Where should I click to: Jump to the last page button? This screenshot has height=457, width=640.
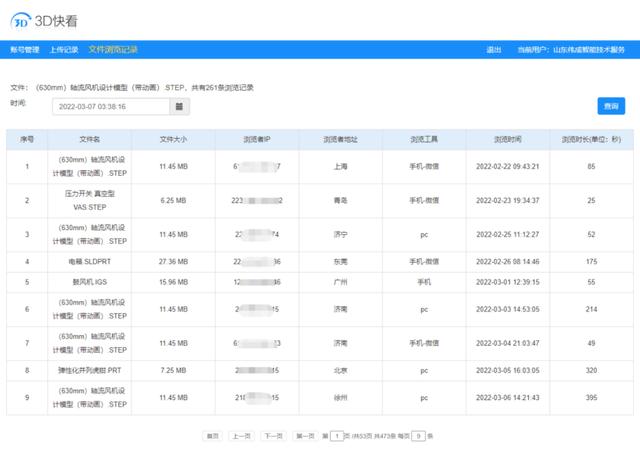coord(305,436)
